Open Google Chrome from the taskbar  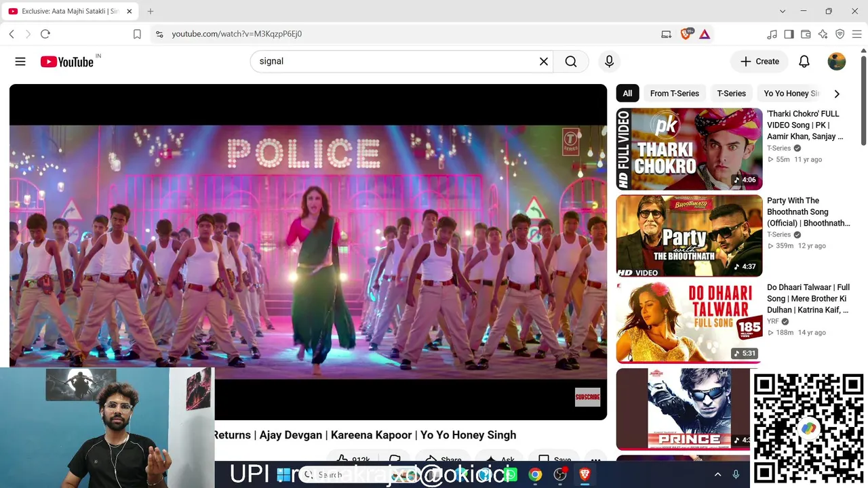click(536, 474)
